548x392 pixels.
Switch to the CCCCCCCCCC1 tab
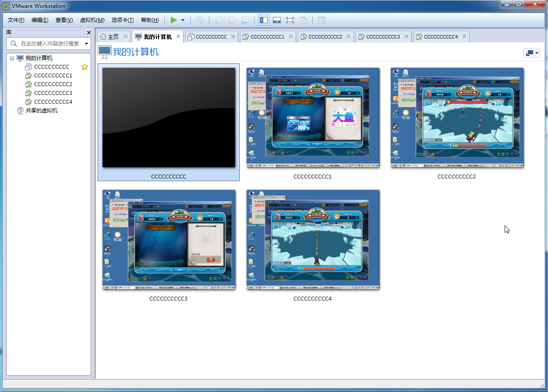point(267,37)
